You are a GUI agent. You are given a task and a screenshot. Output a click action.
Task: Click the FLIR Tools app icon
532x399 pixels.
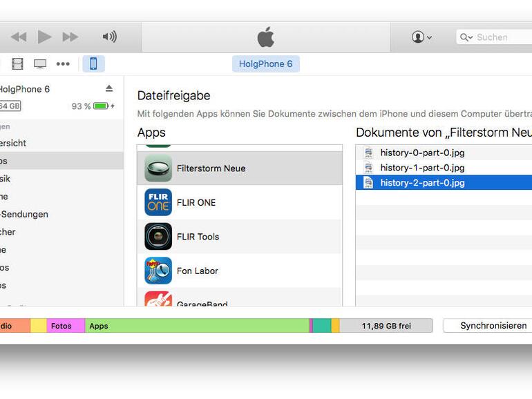pyautogui.click(x=158, y=237)
